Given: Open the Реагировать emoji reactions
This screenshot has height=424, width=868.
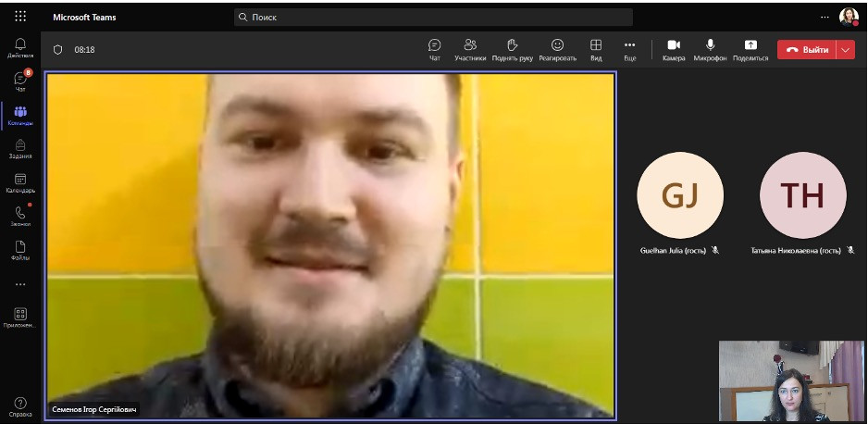Looking at the screenshot, I should [x=557, y=49].
